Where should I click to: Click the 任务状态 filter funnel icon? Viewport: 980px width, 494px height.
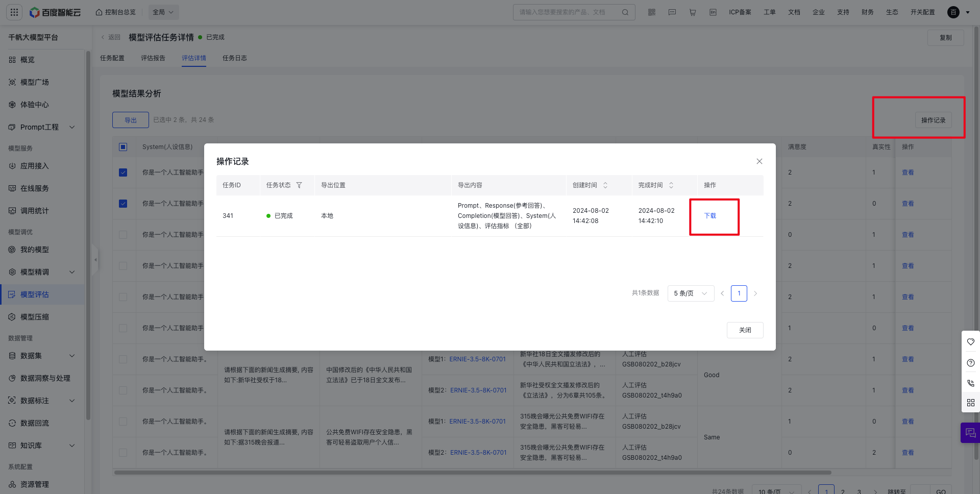coord(299,185)
